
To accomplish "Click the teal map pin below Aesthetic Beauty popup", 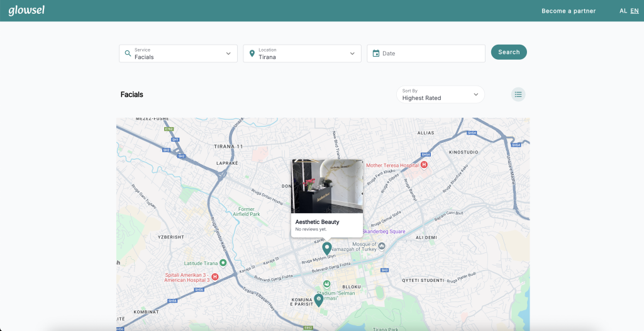I will 327,249.
